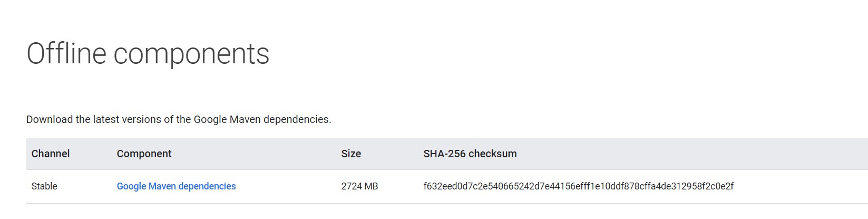Image resolution: width=868 pixels, height=219 pixels.
Task: Click the f632eed0d7c2e checksum hash value
Action: click(579, 186)
